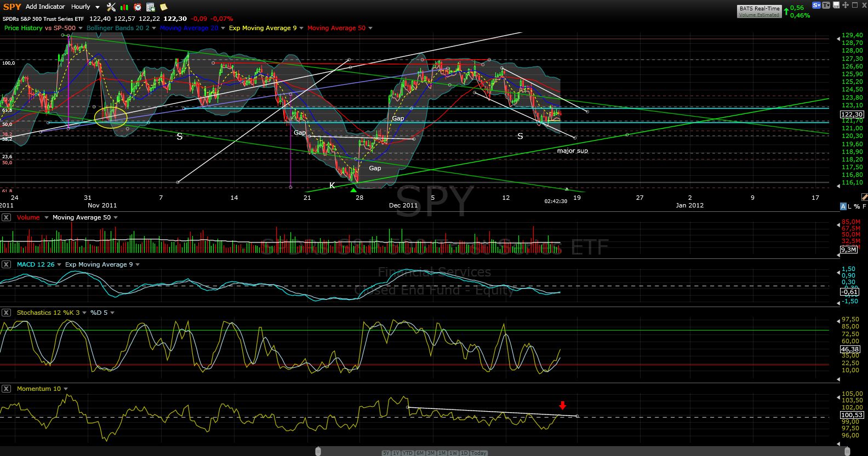Open the calculator table icon in toolbar
868x456 pixels.
click(151, 7)
